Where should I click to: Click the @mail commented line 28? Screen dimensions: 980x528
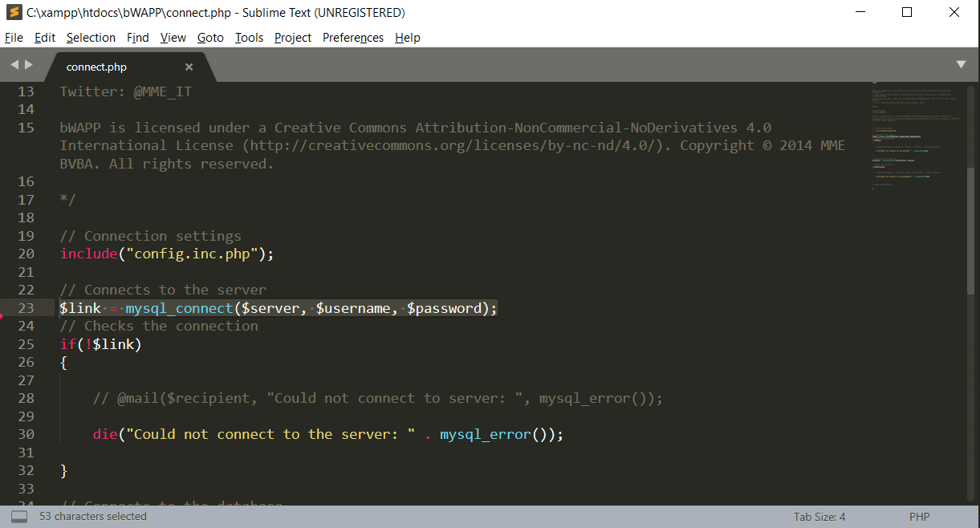(378, 398)
